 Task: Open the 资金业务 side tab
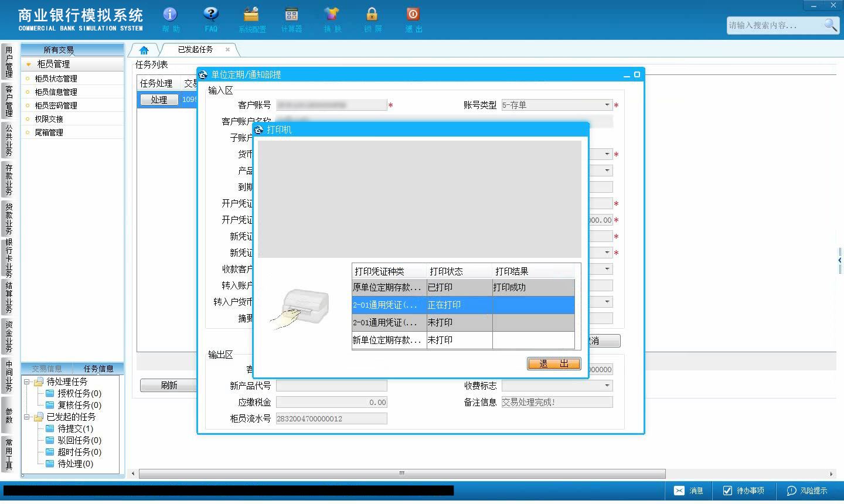(9, 336)
